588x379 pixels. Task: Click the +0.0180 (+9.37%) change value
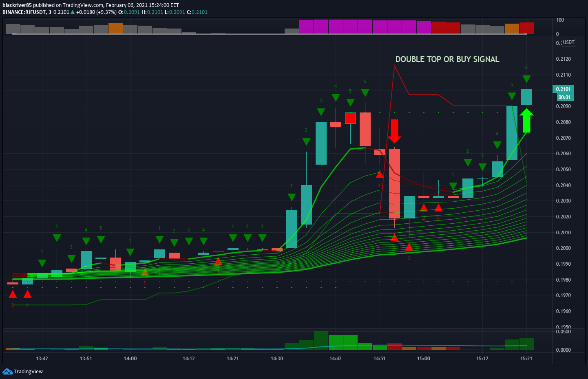pos(96,12)
